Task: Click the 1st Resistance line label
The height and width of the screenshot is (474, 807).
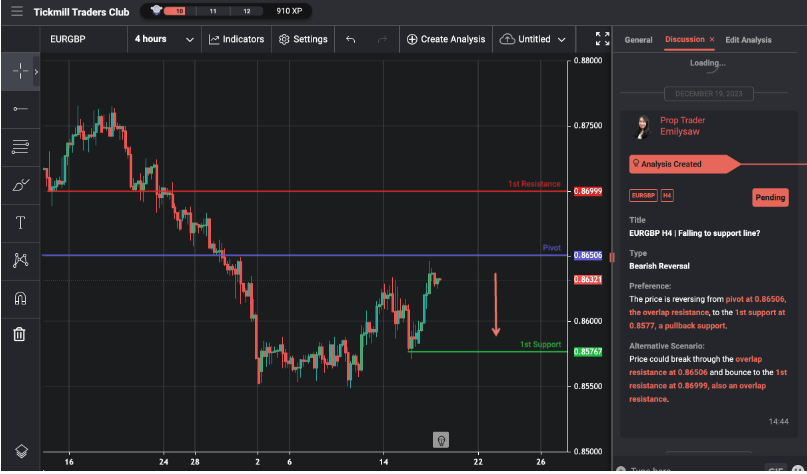Action: 534,184
